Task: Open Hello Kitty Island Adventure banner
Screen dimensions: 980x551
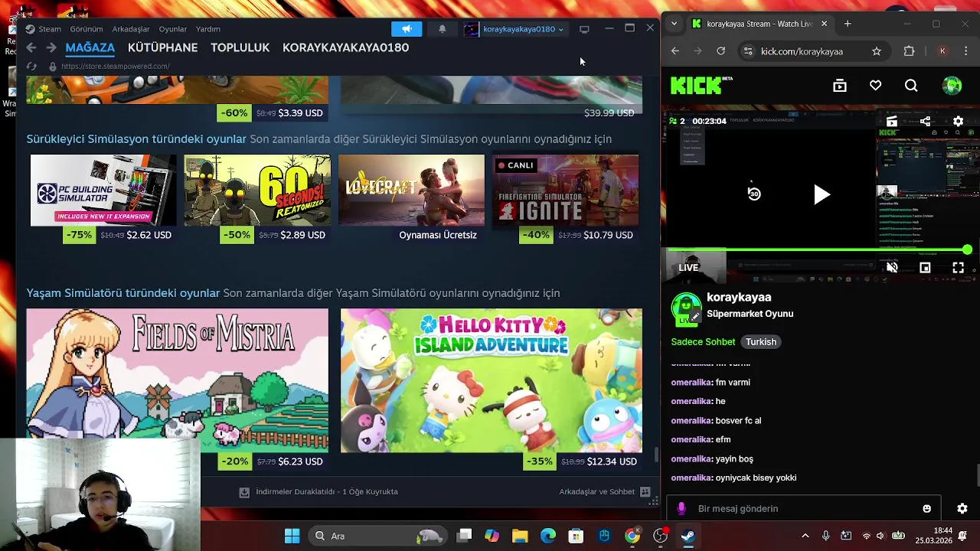Action: click(492, 380)
